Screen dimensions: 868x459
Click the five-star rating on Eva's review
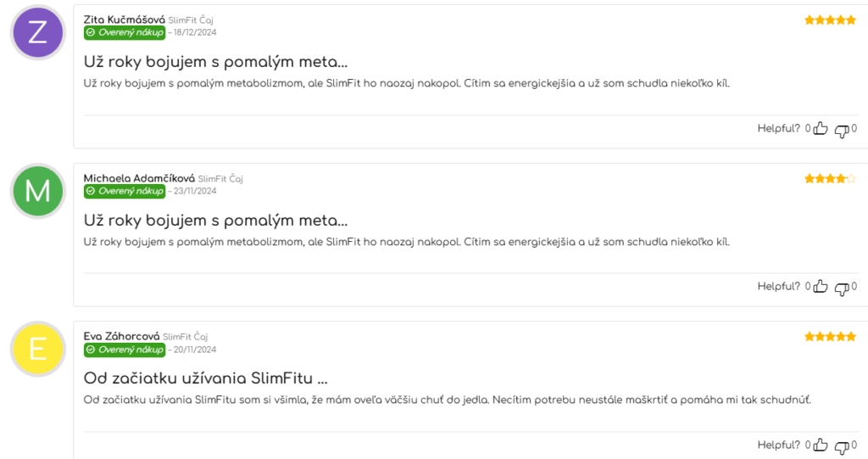pyautogui.click(x=830, y=337)
